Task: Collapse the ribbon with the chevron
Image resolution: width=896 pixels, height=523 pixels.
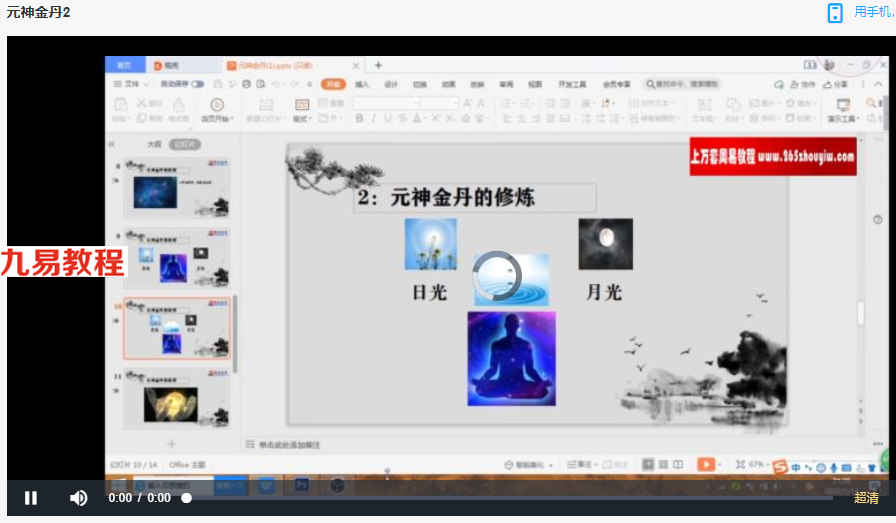Action: pos(879,84)
